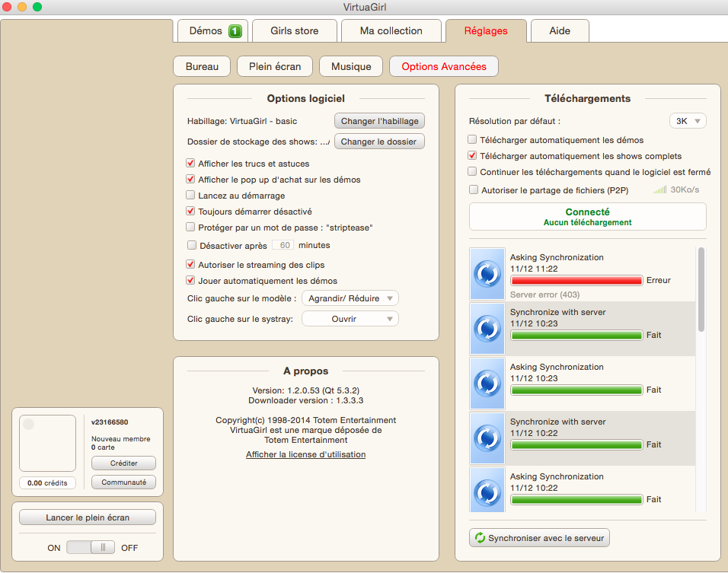Toggle 'Afficher les trucs et astuces' checkbox
The image size is (728, 573).
(190, 164)
